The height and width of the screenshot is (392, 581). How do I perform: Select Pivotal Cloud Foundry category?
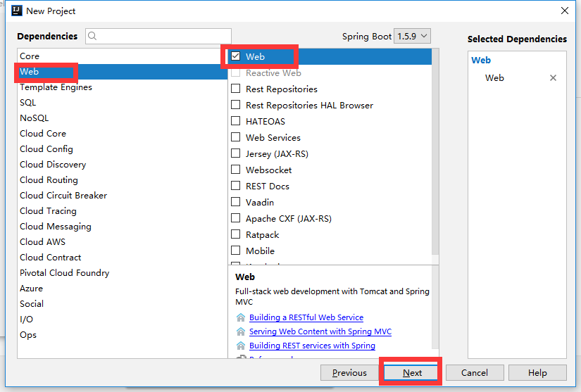(123, 273)
